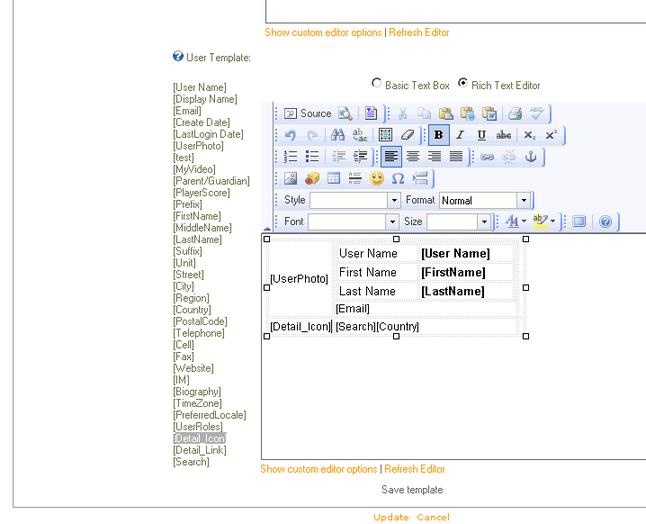This screenshot has width=646, height=524.
Task: Insert a numbered list
Action: point(290,157)
